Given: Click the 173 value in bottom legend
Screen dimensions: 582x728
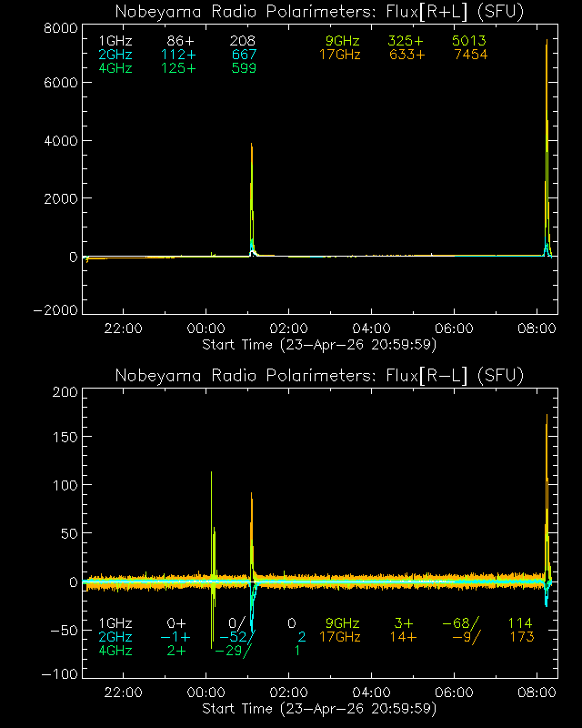Looking at the screenshot, I should [x=520, y=637].
